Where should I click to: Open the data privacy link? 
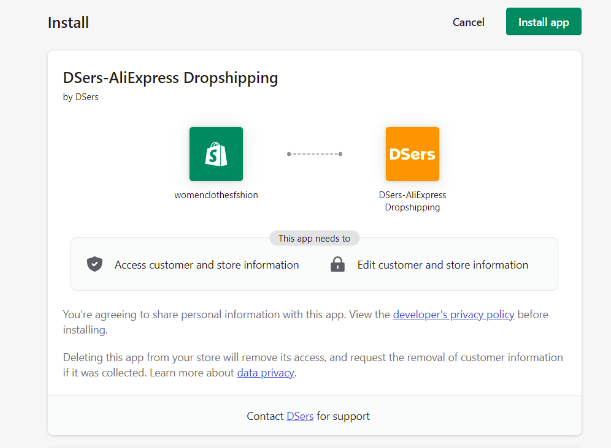pyautogui.click(x=264, y=373)
